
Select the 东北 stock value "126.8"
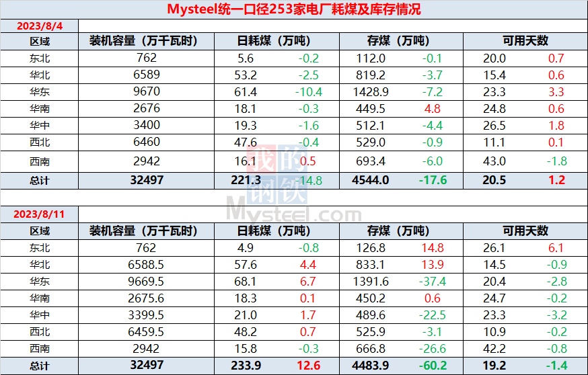371,248
